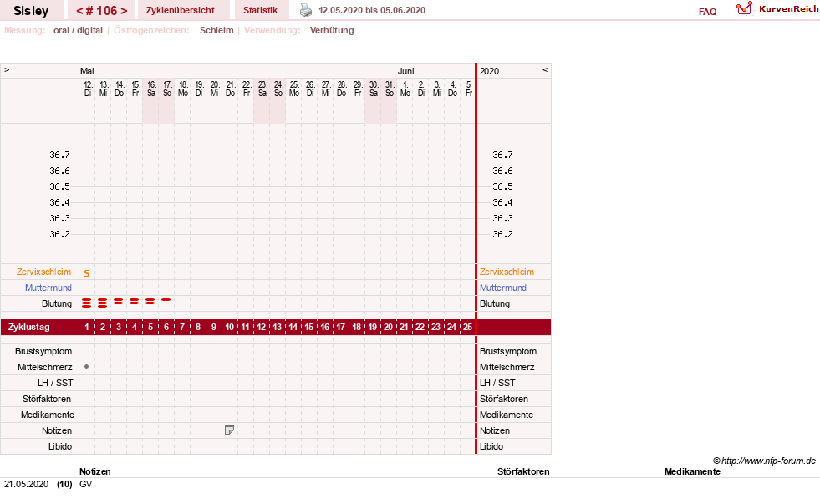
Task: Click the left 'LH / SST' row label
Action: pos(55,384)
